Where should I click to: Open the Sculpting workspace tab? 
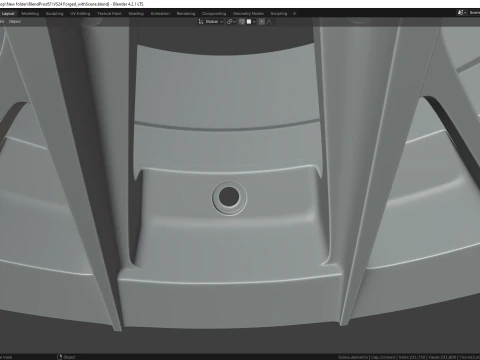[x=54, y=14]
